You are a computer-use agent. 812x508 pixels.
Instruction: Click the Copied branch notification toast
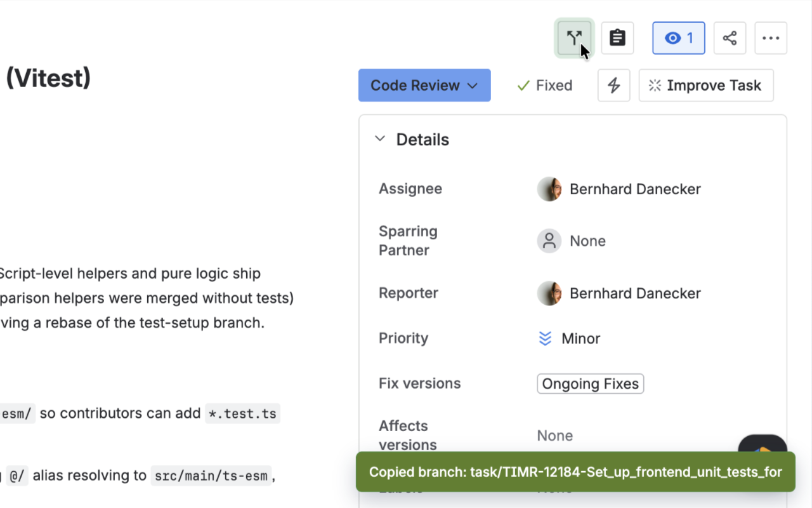(x=575, y=472)
